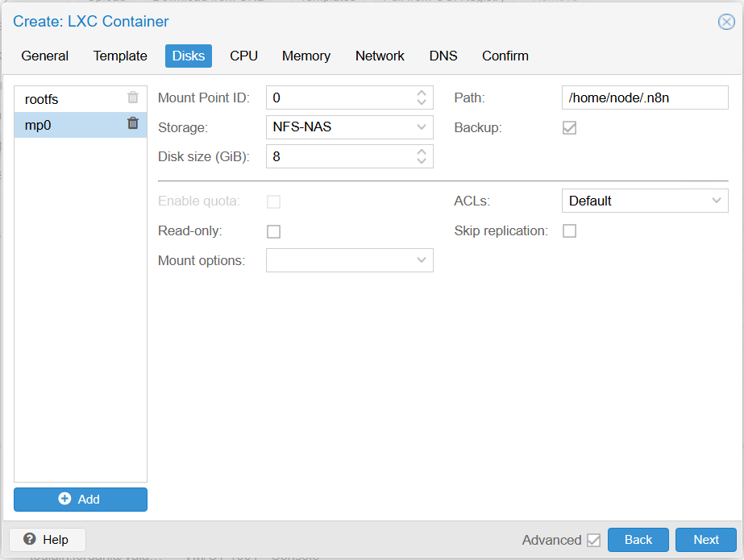
Task: Toggle the Read-only checkbox
Action: coord(273,231)
